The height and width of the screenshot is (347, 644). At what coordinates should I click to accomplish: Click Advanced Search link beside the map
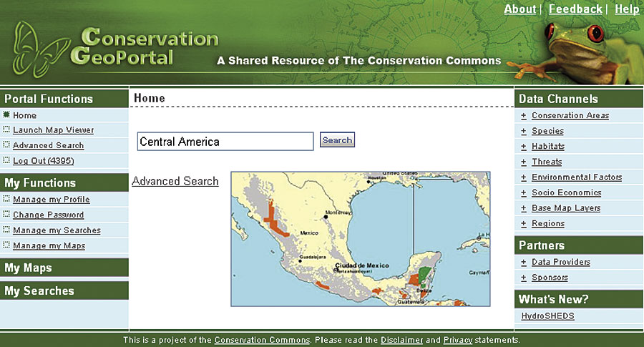click(x=175, y=181)
